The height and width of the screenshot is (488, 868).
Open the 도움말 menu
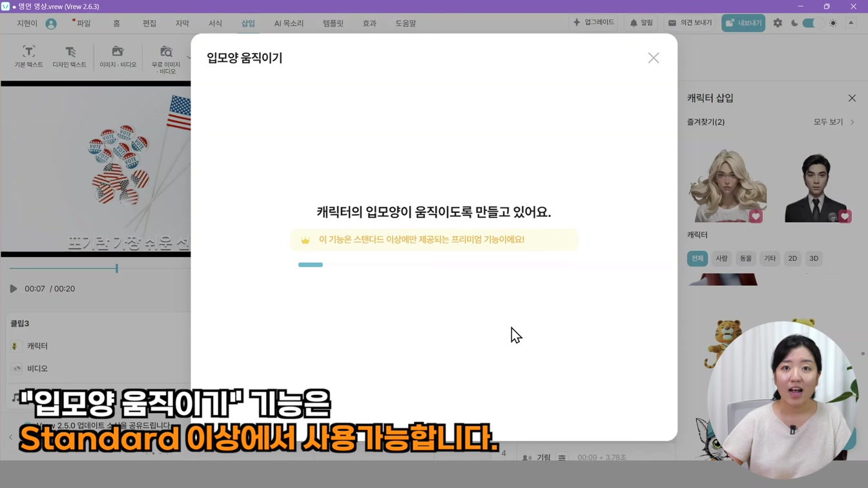tap(406, 23)
